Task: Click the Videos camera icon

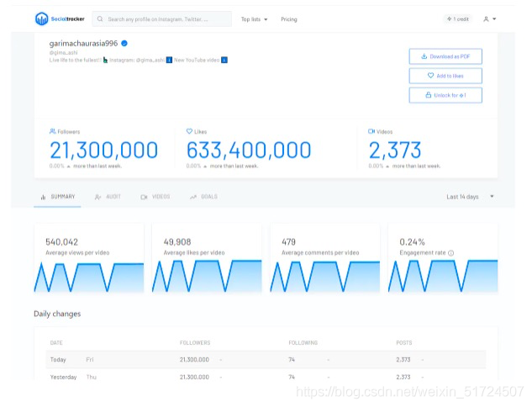Action: pyautogui.click(x=371, y=131)
